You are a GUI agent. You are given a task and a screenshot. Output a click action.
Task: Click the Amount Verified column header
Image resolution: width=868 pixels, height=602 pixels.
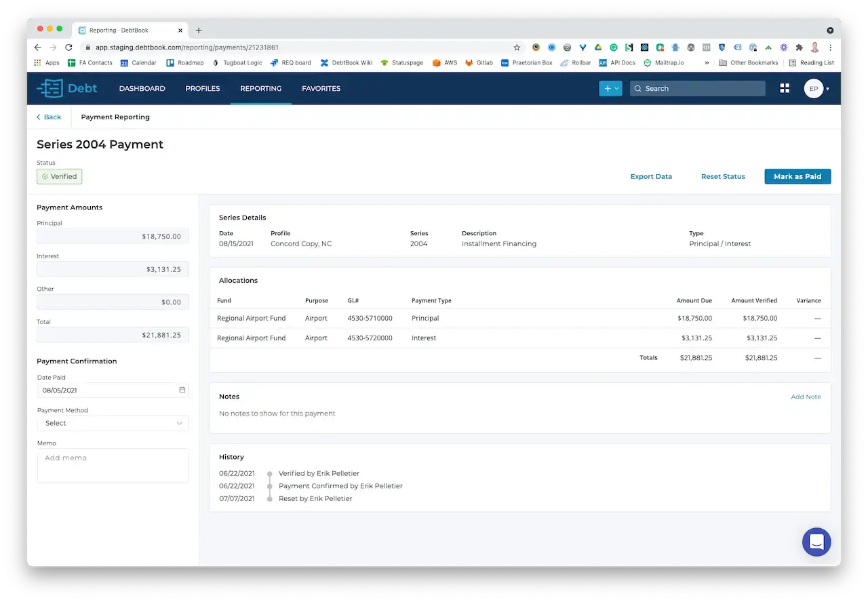click(x=754, y=300)
